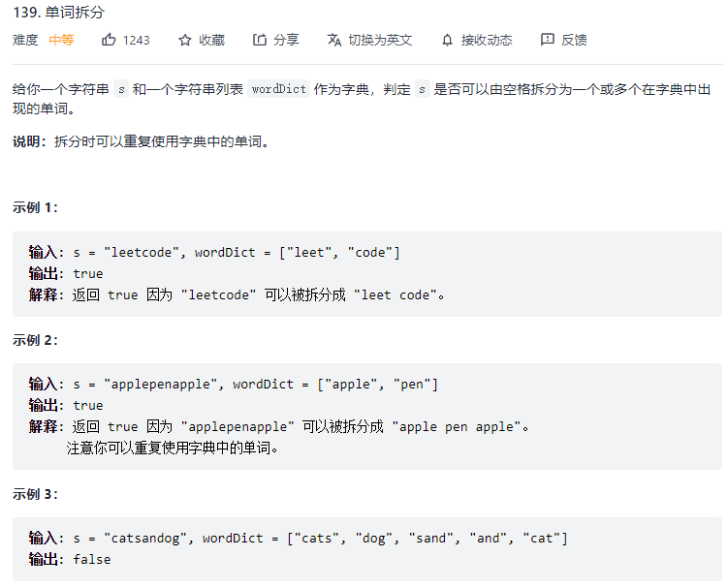Image resolution: width=728 pixels, height=588 pixels.
Task: Click the 示例 1 heading
Action: tap(36, 207)
